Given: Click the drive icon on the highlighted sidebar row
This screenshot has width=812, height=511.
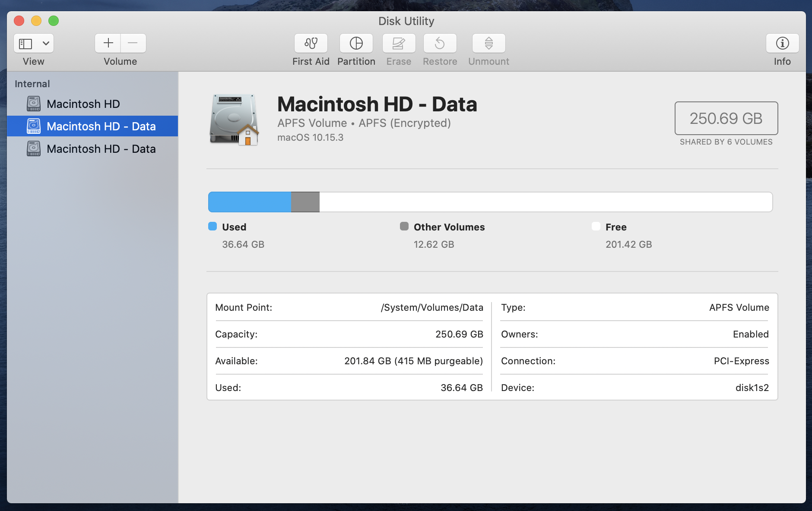Looking at the screenshot, I should 34,126.
